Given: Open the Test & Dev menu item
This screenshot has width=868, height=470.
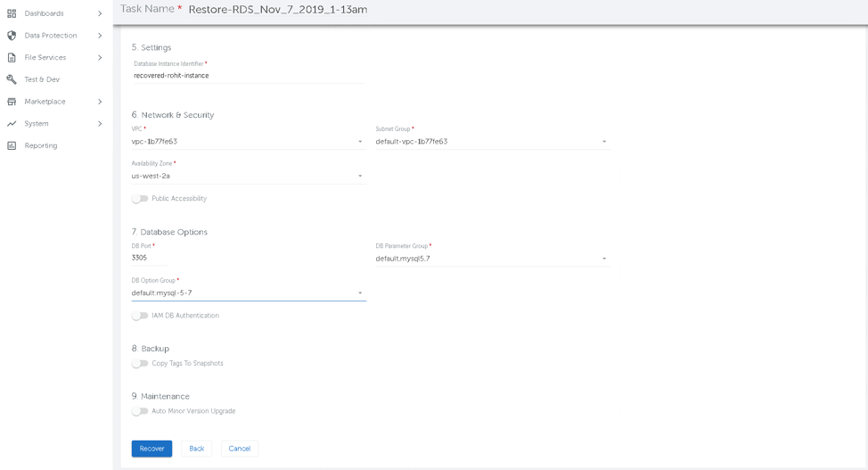Looking at the screenshot, I should click(42, 79).
